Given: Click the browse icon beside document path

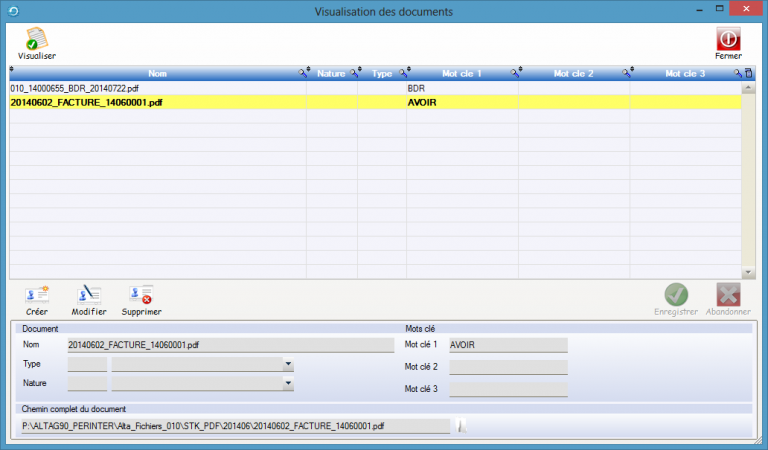Looking at the screenshot, I should click(x=462, y=426).
